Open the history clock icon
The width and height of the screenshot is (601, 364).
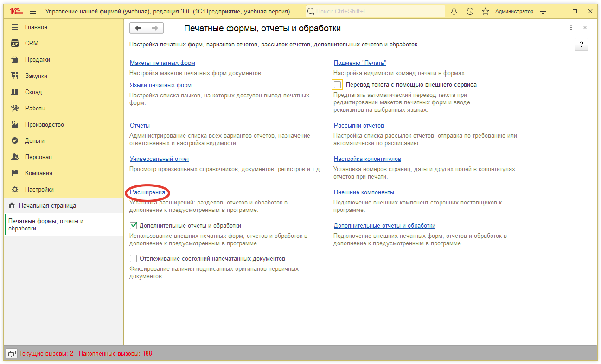470,11
